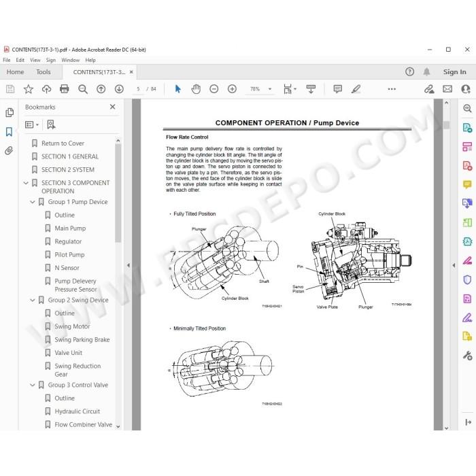The height and width of the screenshot is (476, 476).
Task: Open the Pilot Pump bookmark
Action: pos(69,255)
